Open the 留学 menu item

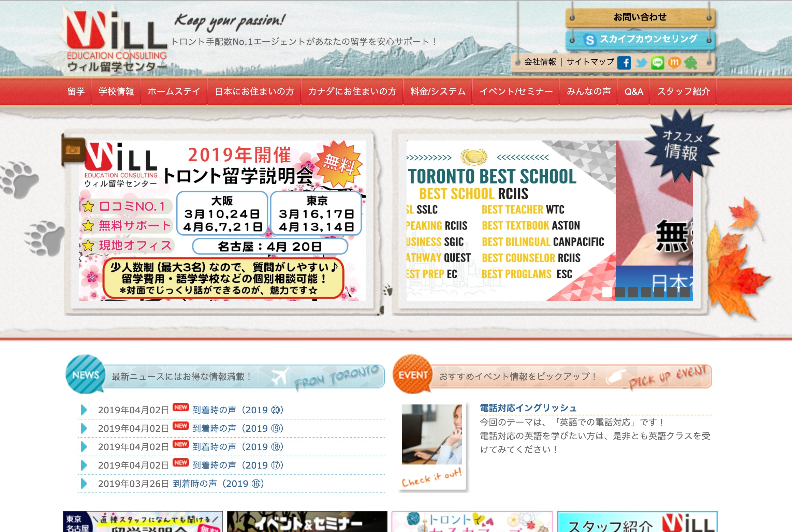click(76, 91)
